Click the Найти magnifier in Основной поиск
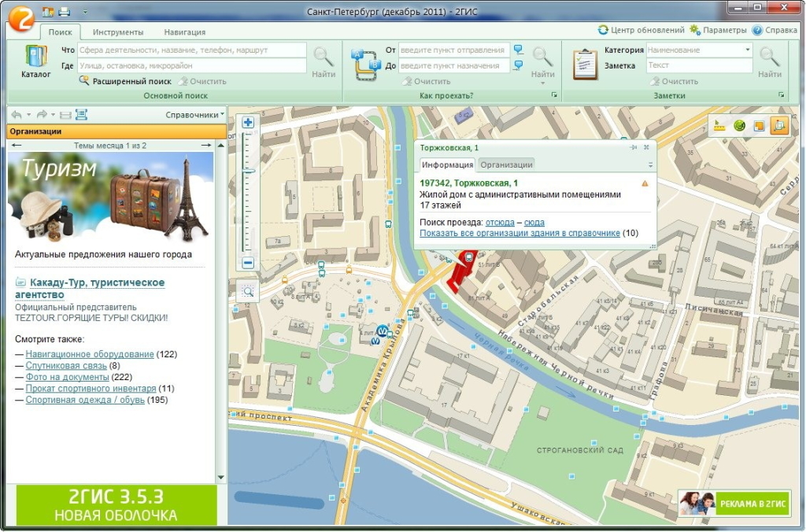The width and height of the screenshot is (806, 532). (x=324, y=62)
